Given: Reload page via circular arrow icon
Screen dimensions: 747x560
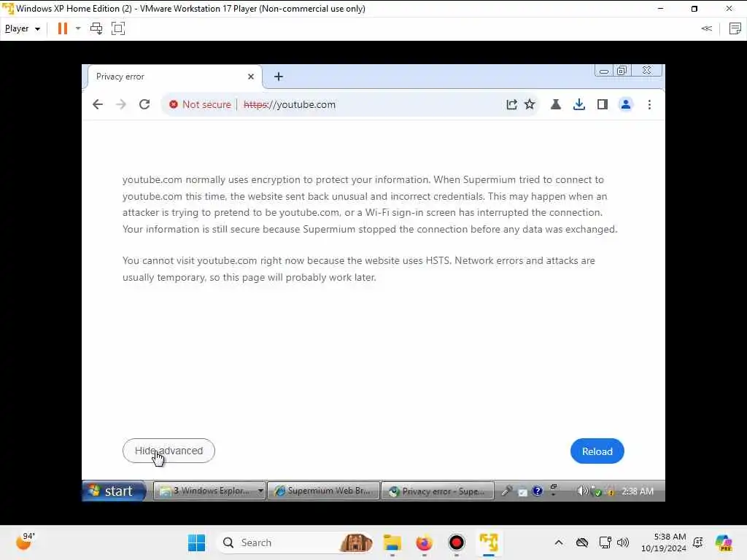Looking at the screenshot, I should pos(144,104).
